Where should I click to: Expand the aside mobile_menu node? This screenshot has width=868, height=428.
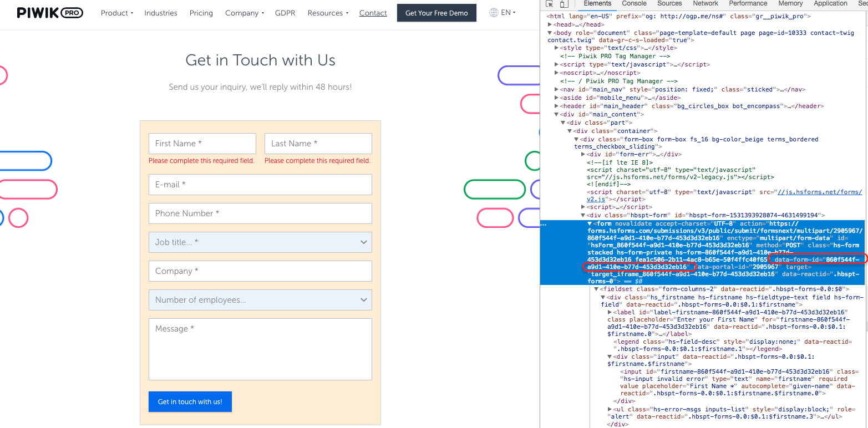(556, 98)
